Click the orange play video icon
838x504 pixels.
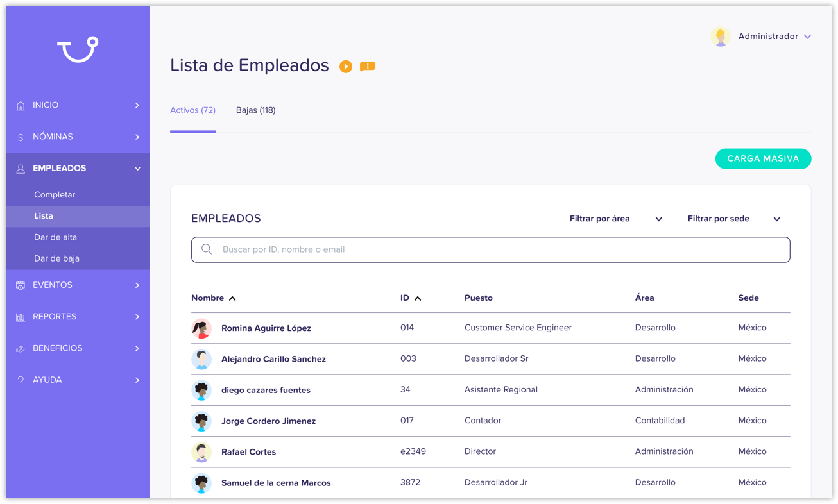coord(346,67)
